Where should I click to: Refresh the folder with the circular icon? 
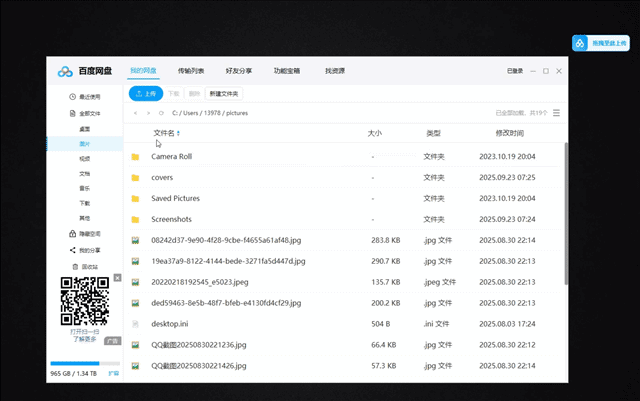[x=161, y=113]
